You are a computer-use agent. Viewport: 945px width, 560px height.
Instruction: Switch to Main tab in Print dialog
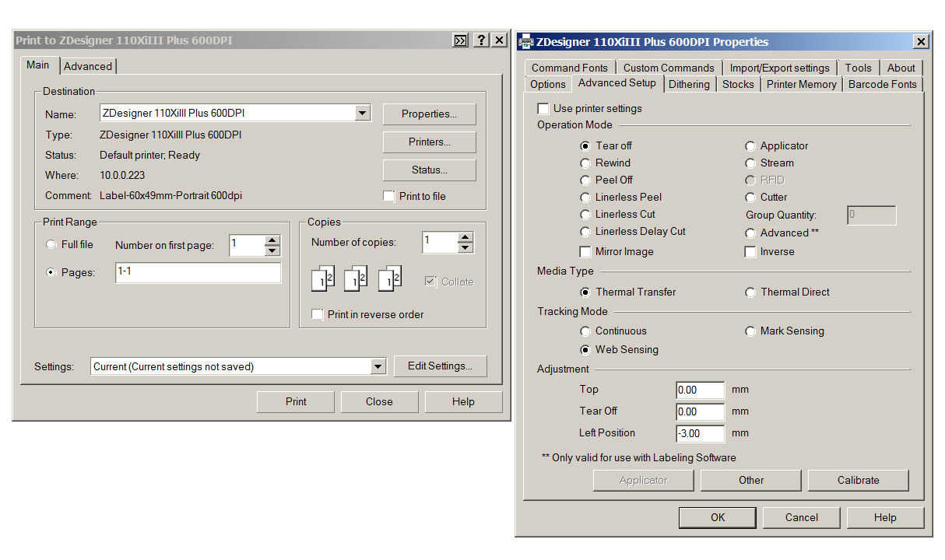(37, 65)
